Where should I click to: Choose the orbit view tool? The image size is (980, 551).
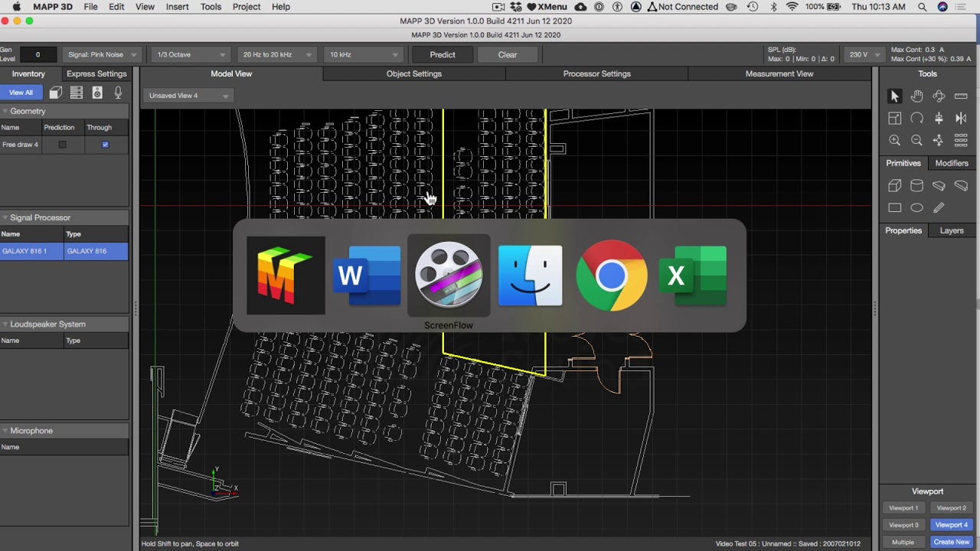939,96
